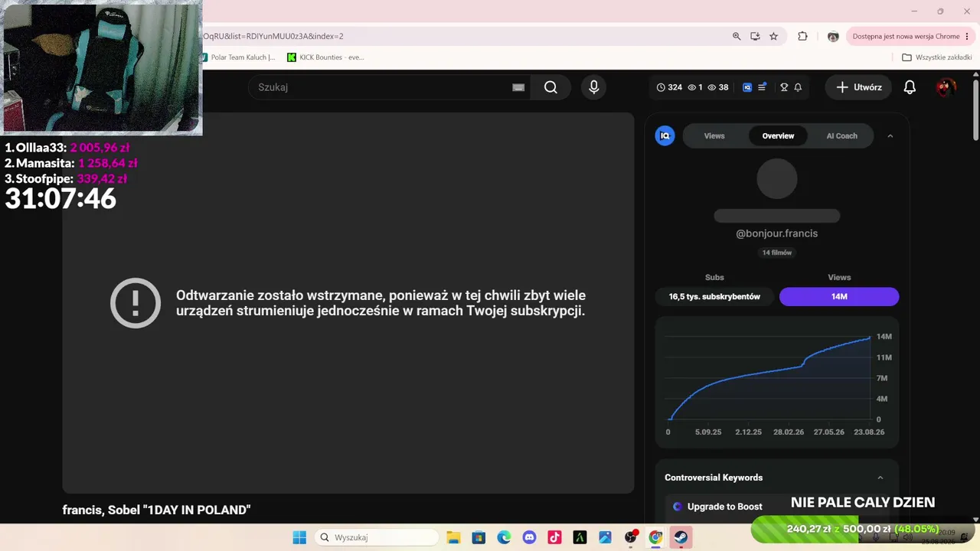
Task: Click the eye stat showing 1
Action: tap(695, 87)
